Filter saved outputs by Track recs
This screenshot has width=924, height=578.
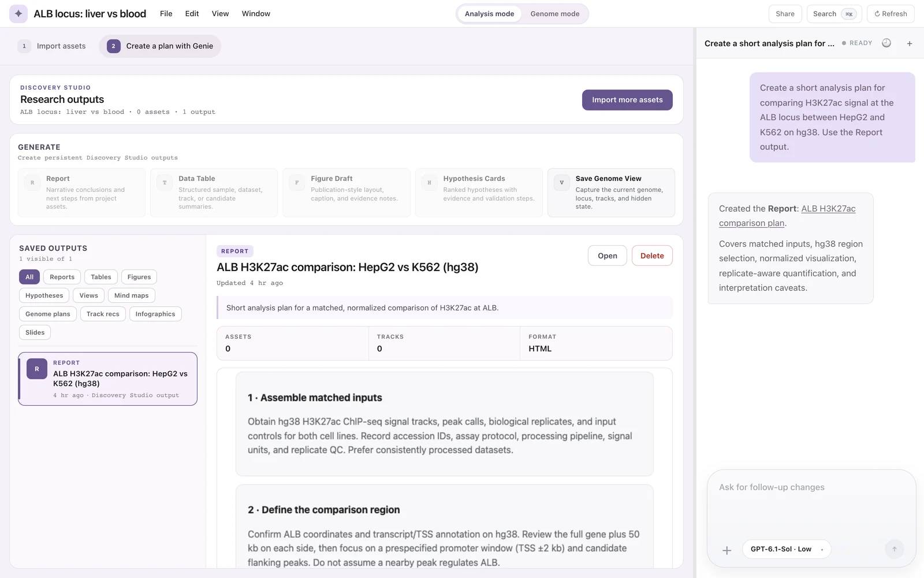click(x=103, y=314)
